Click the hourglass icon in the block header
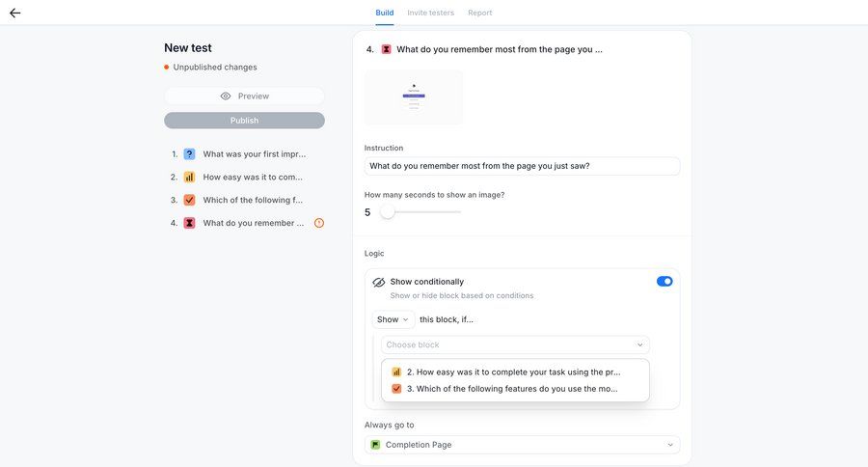Viewport: 868px width, 467px height. tap(386, 49)
